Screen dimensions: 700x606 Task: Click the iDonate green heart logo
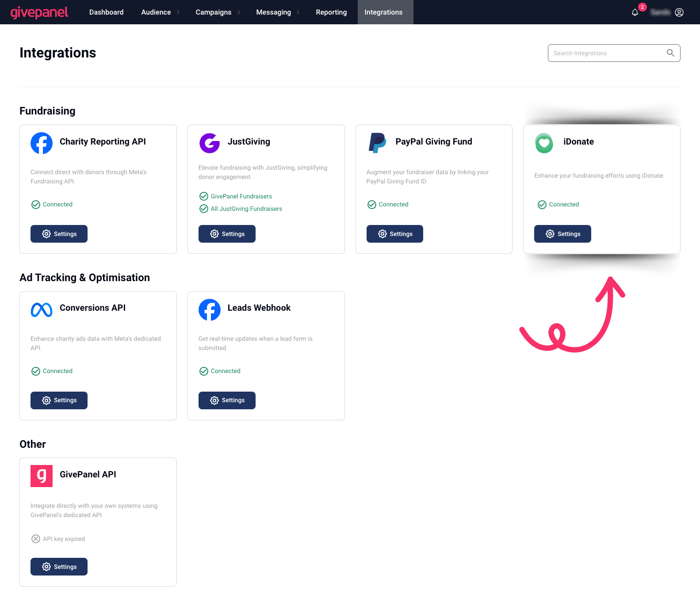point(544,143)
